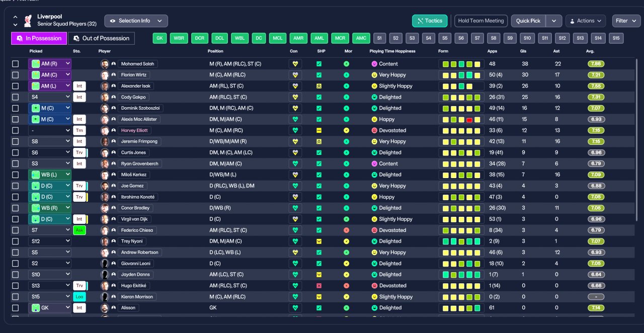Click the red form square for Mac Allister
The width and height of the screenshot is (644, 333).
click(x=469, y=119)
